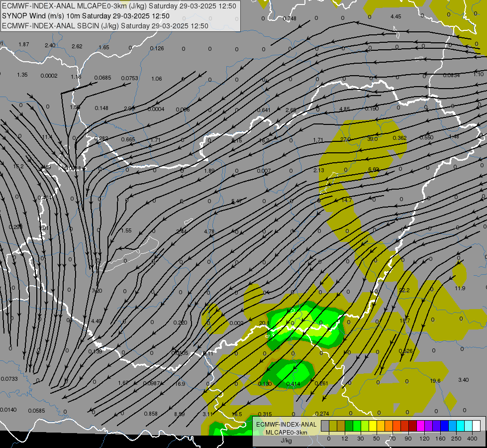Click the map value 22.2

coord(404,290)
